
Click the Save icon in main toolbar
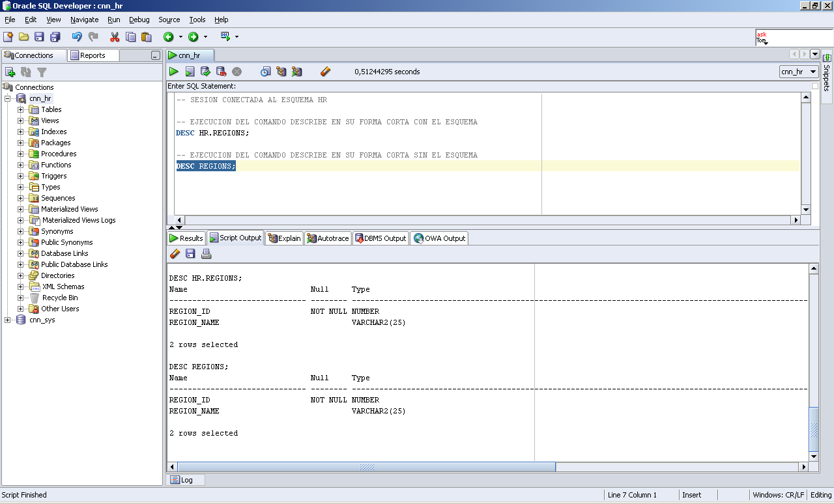click(39, 37)
